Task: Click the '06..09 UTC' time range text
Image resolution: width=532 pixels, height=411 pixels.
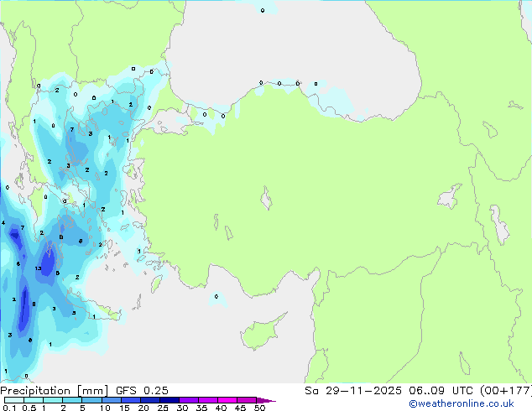Action: tap(441, 391)
